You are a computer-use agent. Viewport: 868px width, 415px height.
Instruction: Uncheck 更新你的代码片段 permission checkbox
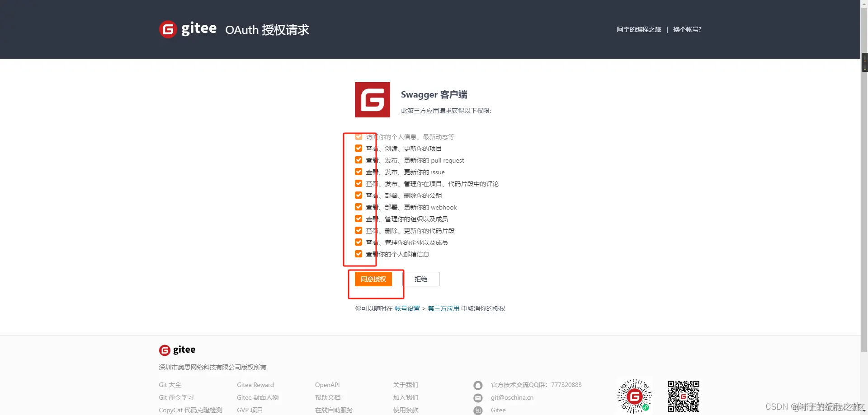point(359,230)
